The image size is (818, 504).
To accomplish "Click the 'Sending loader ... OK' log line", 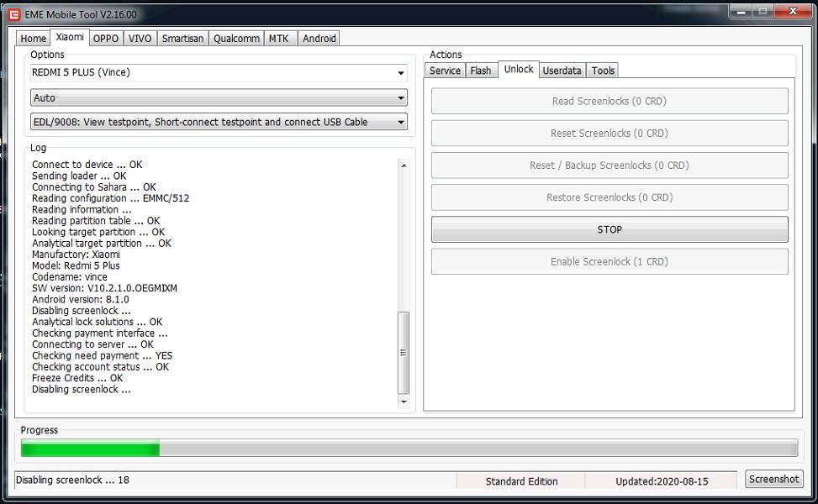I will click(x=79, y=176).
